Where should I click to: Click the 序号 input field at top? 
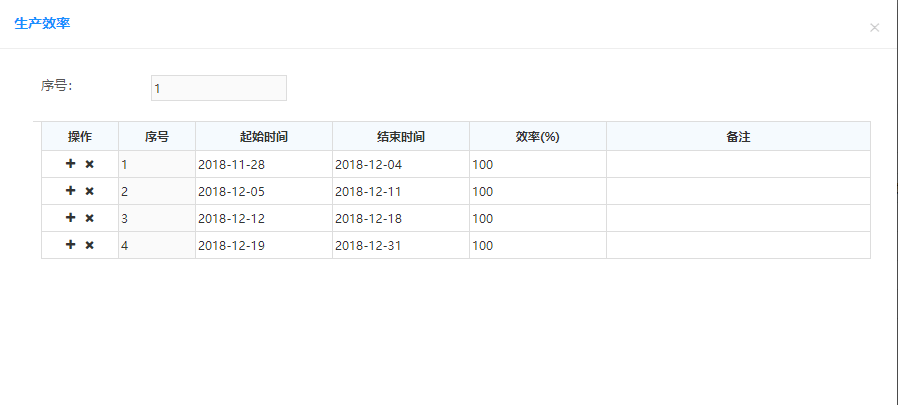click(x=219, y=88)
